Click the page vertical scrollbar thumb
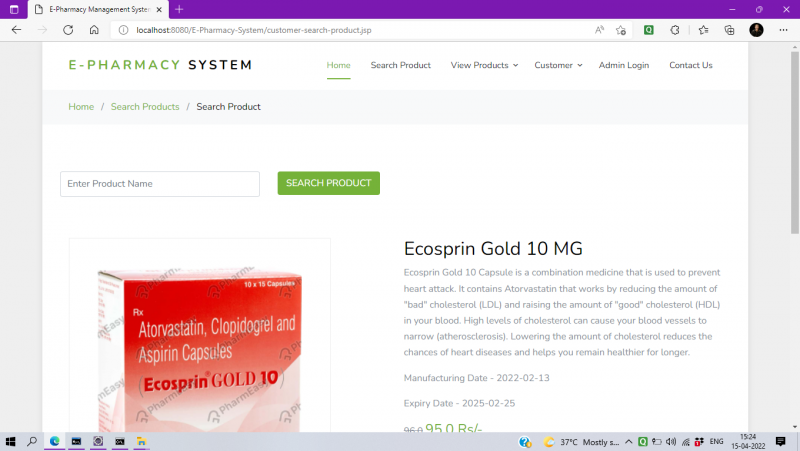This screenshot has width=800, height=451. 795,142
